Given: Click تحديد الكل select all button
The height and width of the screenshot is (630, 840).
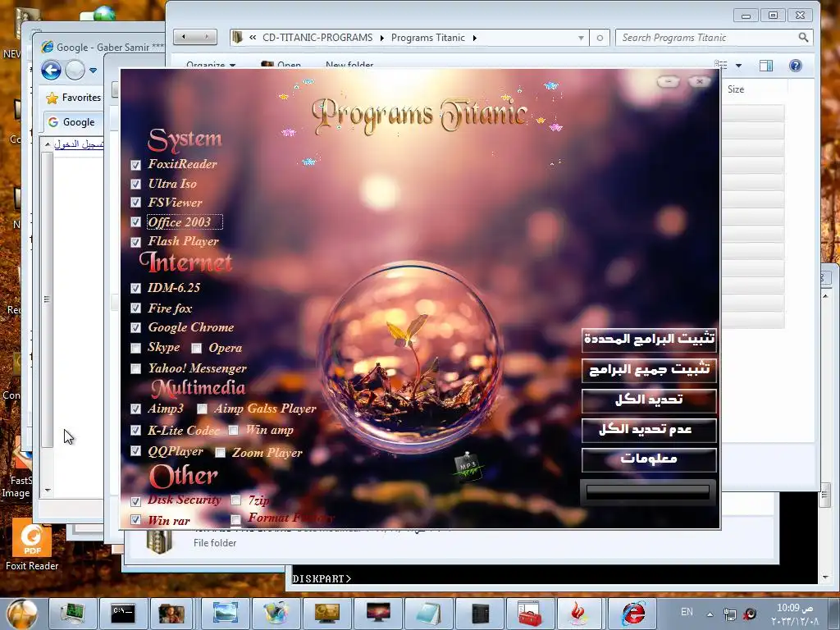Looking at the screenshot, I should coord(649,400).
